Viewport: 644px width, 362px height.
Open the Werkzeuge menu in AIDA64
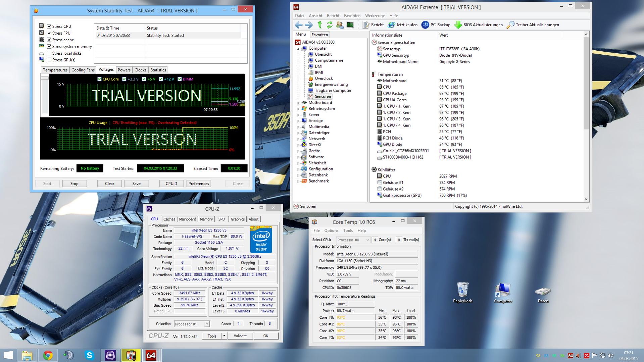pos(375,16)
